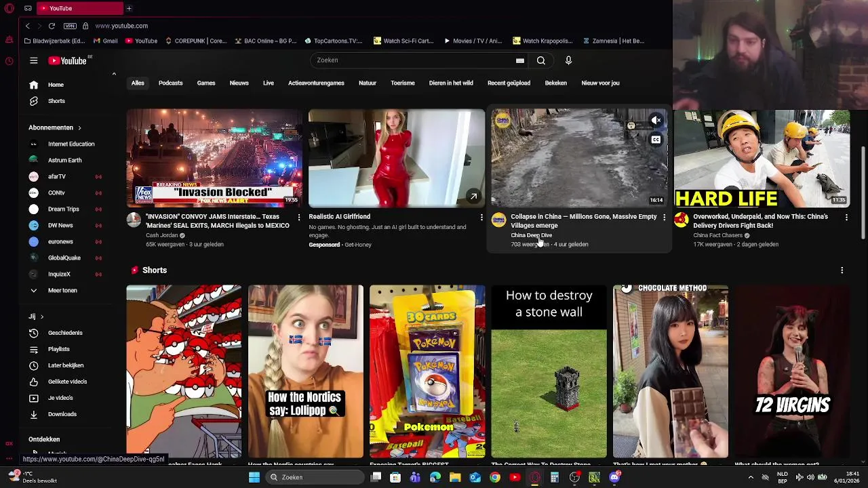This screenshot has height=488, width=868.
Task: Open Gelikete video's in the sidebar
Action: pos(66,382)
